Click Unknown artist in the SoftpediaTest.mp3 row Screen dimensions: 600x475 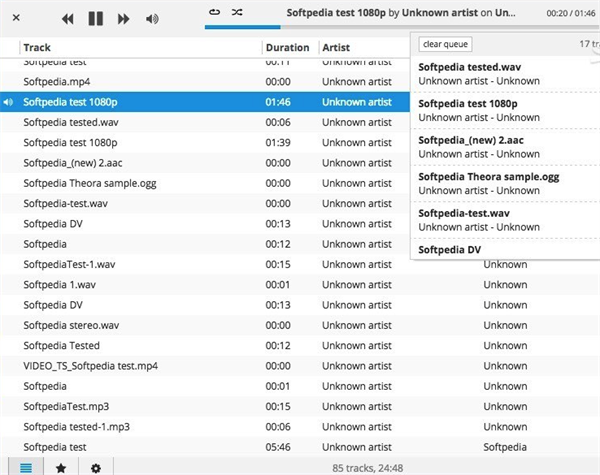pyautogui.click(x=357, y=406)
